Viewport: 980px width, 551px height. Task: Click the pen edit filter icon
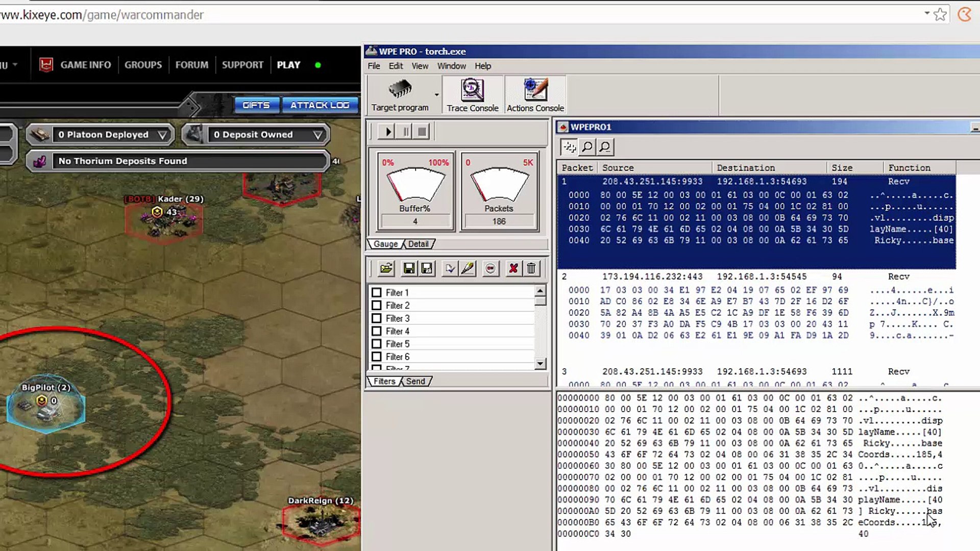(x=468, y=268)
